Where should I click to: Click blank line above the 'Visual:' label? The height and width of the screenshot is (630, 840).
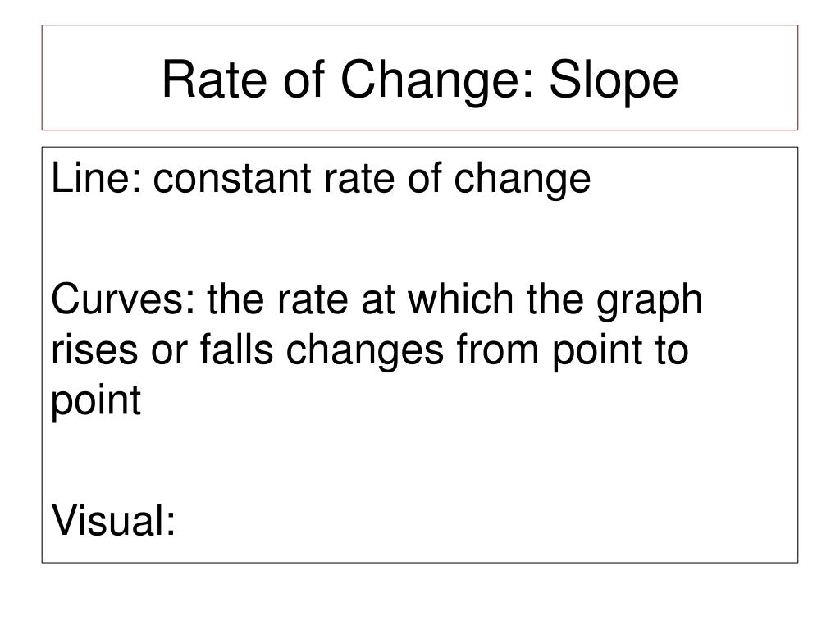pos(420,459)
